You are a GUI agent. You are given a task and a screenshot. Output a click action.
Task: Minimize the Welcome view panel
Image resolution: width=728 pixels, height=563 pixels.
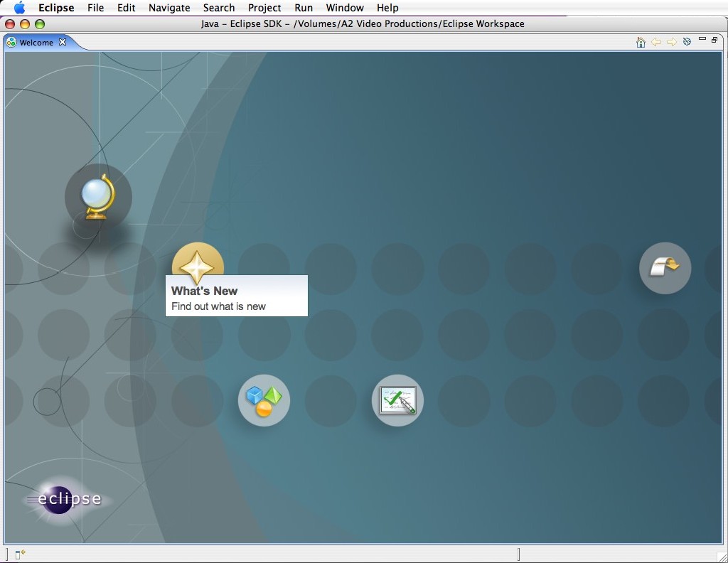pyautogui.click(x=702, y=40)
